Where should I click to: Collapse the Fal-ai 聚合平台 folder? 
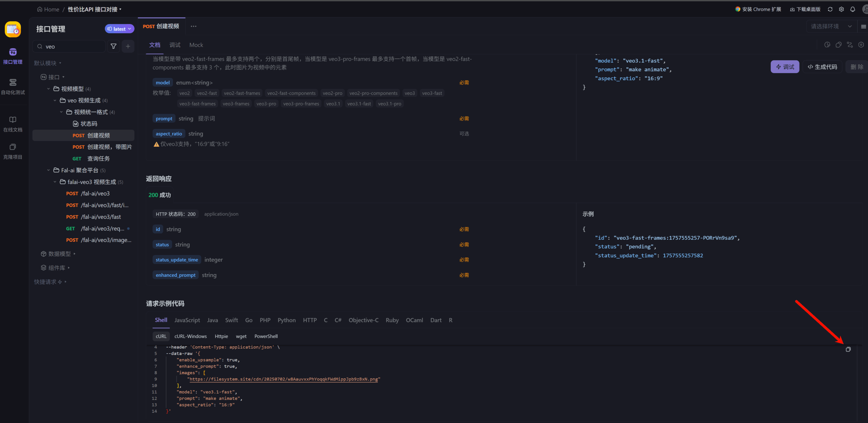[48, 170]
